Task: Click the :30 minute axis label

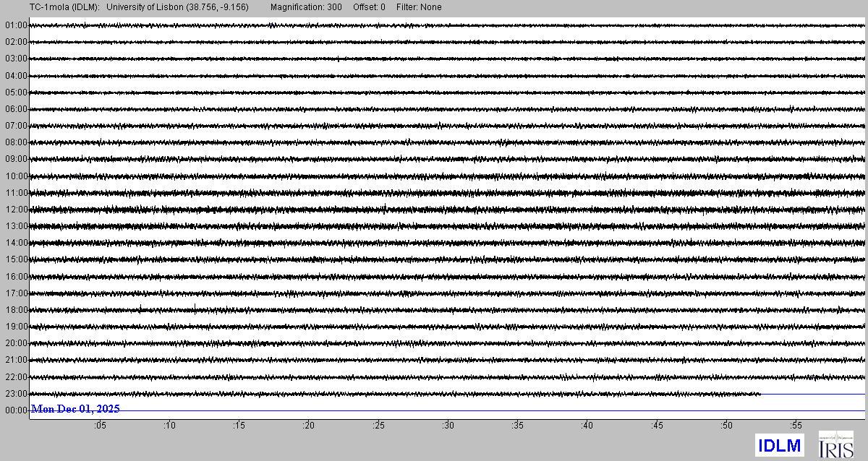Action: (x=448, y=426)
